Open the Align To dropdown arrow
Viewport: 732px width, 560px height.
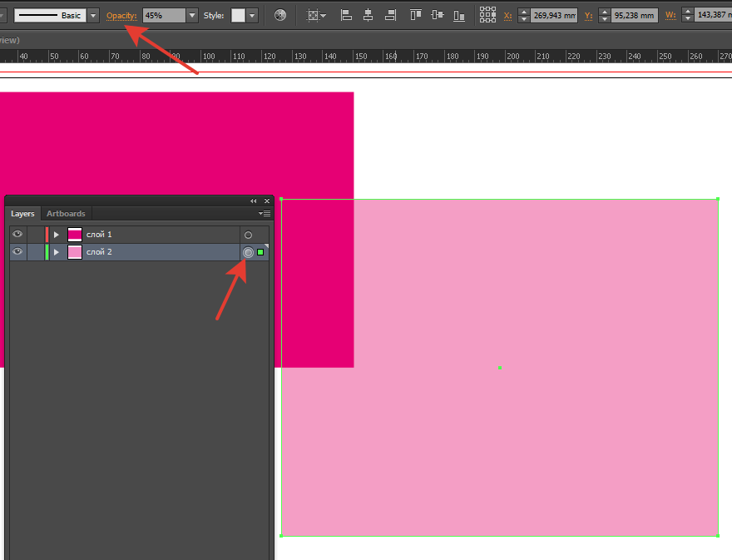coord(324,16)
